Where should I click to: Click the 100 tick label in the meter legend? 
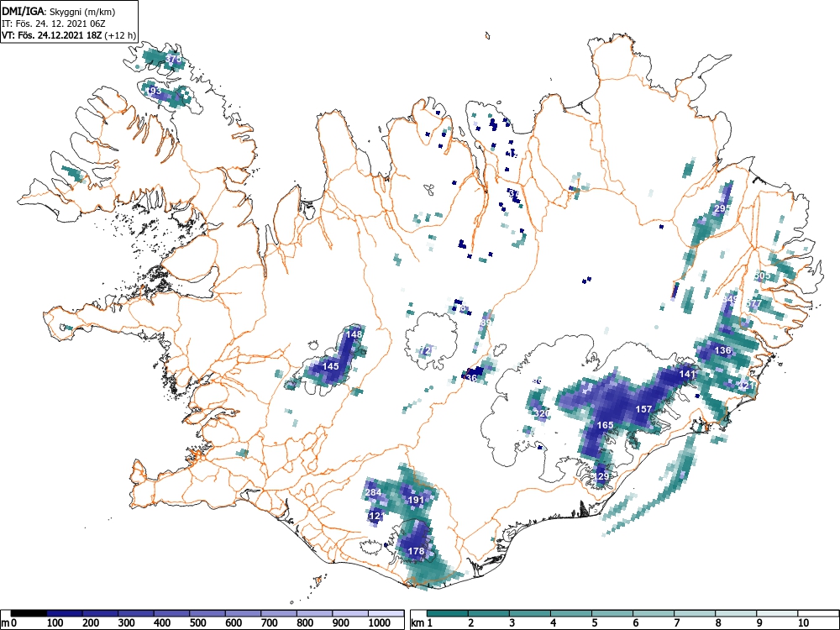tap(55, 623)
